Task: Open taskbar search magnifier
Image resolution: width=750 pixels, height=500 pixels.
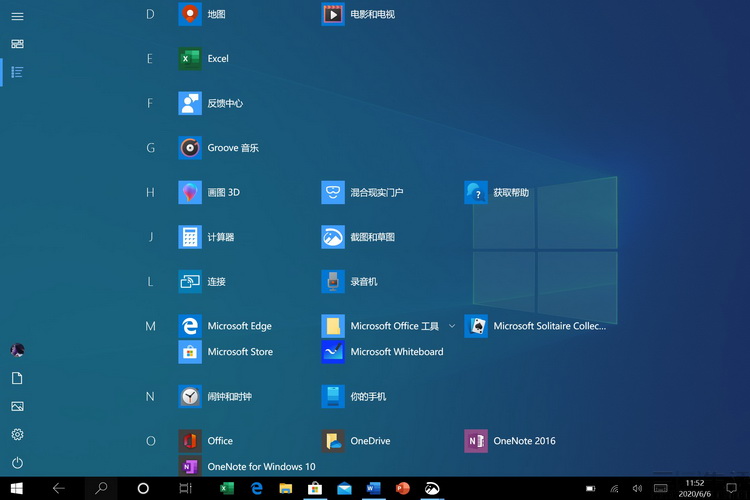Action: pos(101,488)
